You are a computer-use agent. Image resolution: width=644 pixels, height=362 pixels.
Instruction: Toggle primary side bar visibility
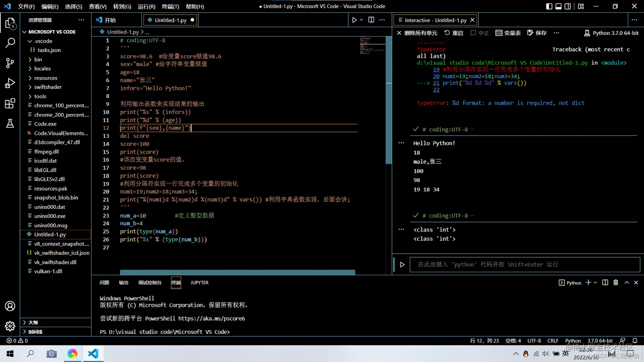(549, 6)
